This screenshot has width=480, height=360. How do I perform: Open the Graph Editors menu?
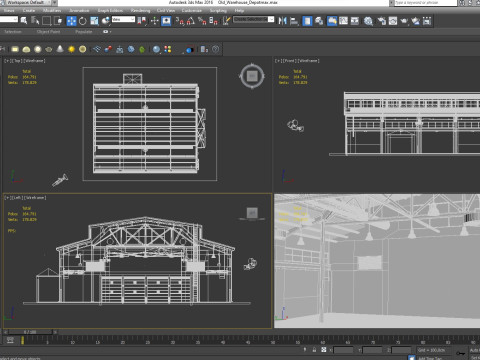(x=110, y=11)
